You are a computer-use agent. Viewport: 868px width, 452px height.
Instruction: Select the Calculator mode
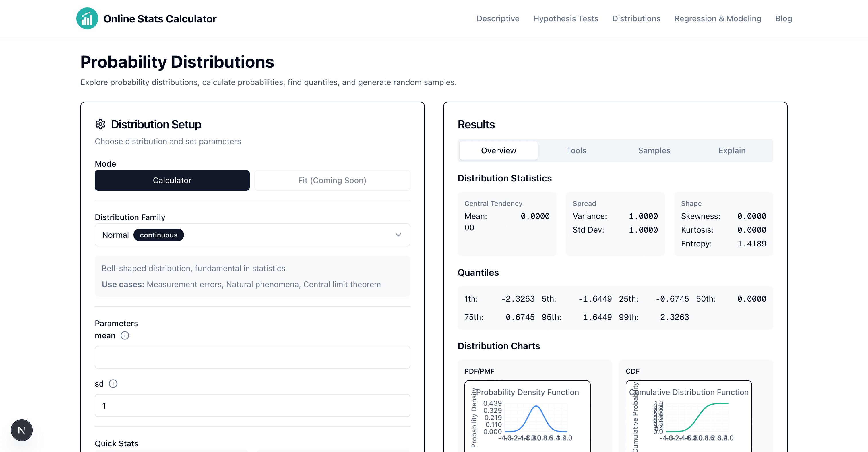(x=172, y=180)
